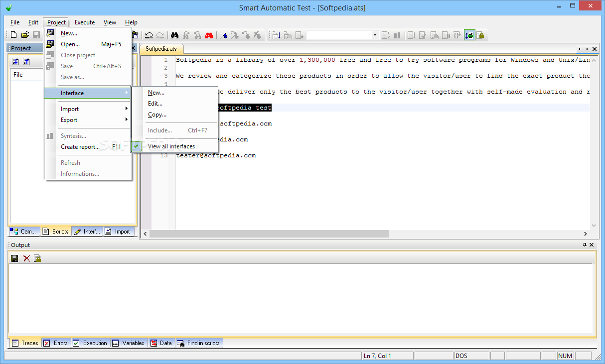Viewport: 605px width, 364px height.
Task: Click line 1 text in the editor
Action: pyautogui.click(x=383, y=60)
